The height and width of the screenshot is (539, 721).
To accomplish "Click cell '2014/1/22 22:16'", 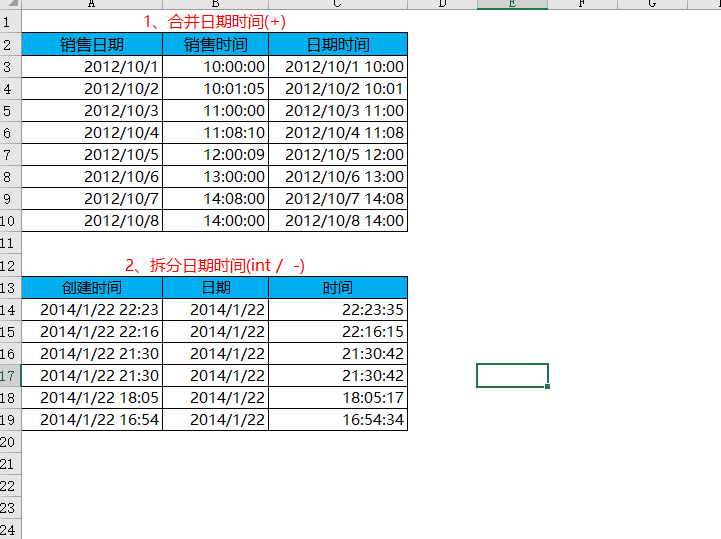I will click(92, 332).
